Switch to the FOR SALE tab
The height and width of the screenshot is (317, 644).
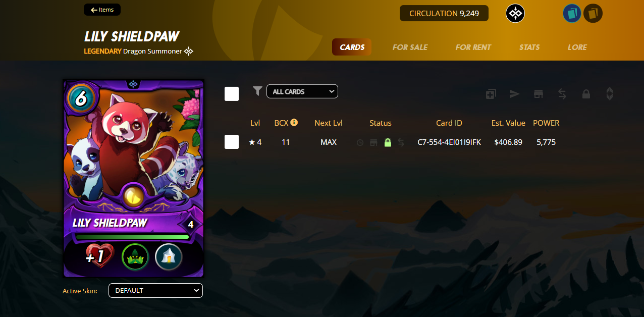tap(410, 47)
